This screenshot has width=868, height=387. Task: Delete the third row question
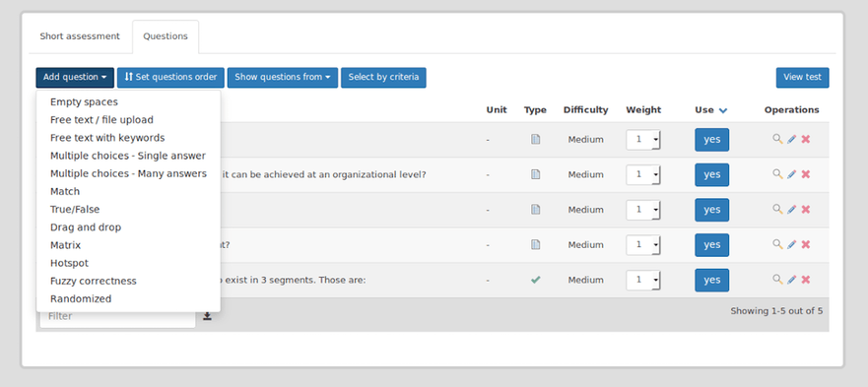coord(806,210)
